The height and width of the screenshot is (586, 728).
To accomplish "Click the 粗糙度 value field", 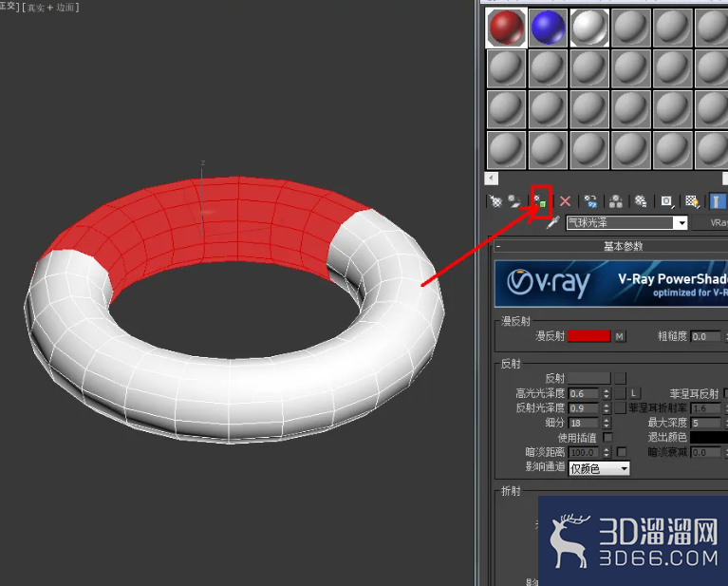I will coord(706,336).
